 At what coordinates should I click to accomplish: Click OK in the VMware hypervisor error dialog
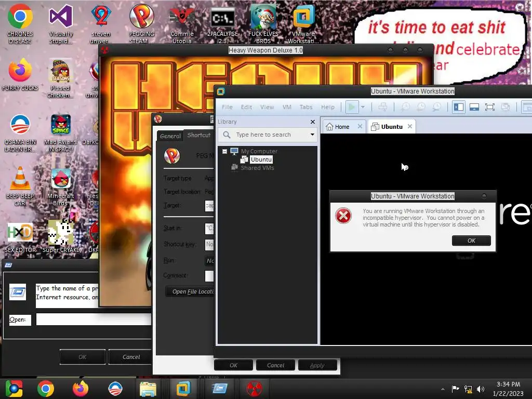[x=471, y=240]
